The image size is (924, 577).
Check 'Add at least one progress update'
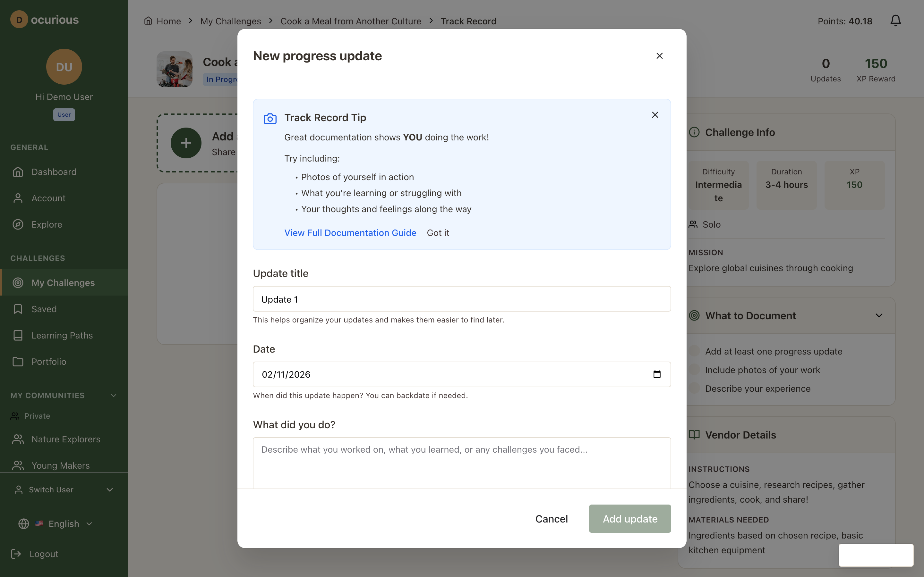click(x=695, y=351)
